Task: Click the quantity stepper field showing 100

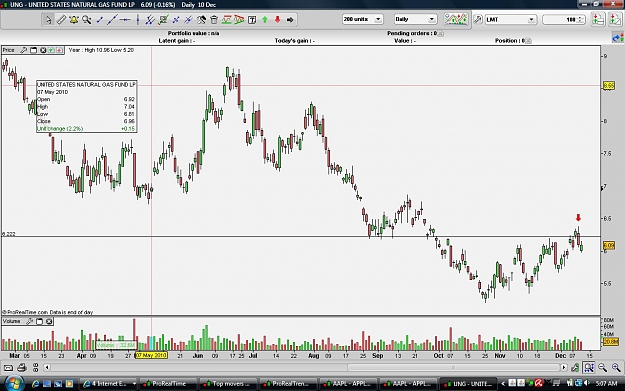Action: pyautogui.click(x=564, y=20)
